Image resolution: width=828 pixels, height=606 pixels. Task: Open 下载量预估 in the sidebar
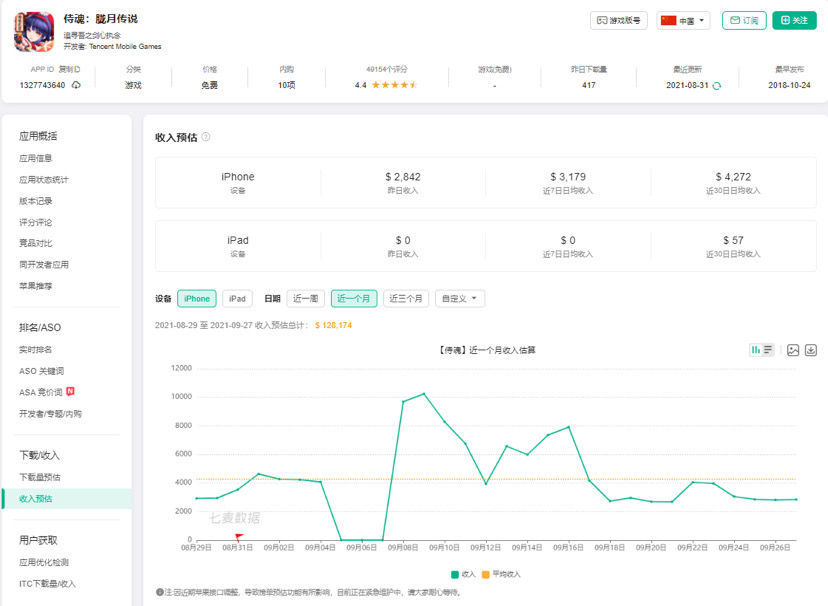(40, 477)
